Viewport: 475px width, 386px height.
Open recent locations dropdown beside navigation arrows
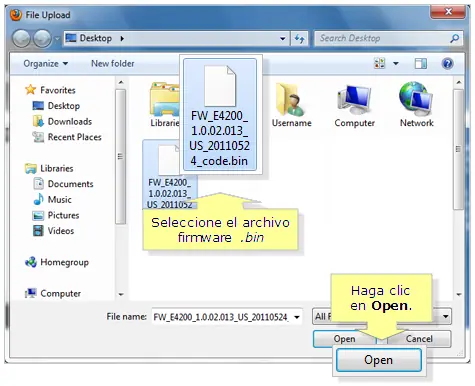tap(57, 39)
